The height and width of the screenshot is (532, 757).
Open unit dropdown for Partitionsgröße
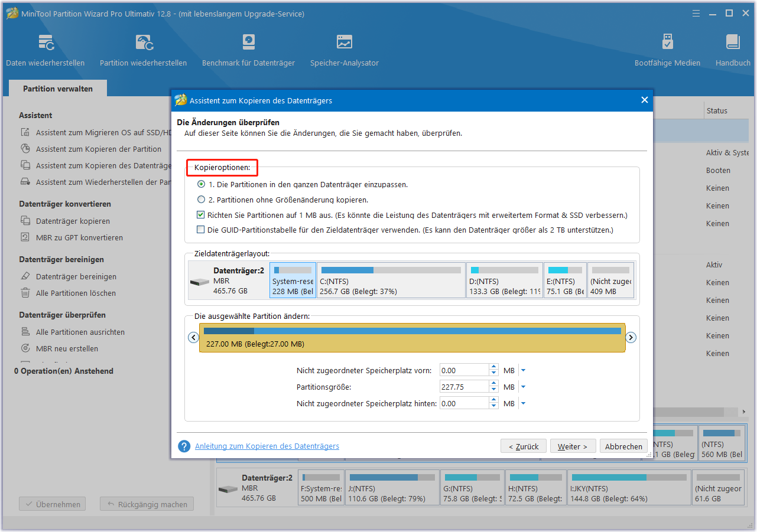tap(523, 387)
